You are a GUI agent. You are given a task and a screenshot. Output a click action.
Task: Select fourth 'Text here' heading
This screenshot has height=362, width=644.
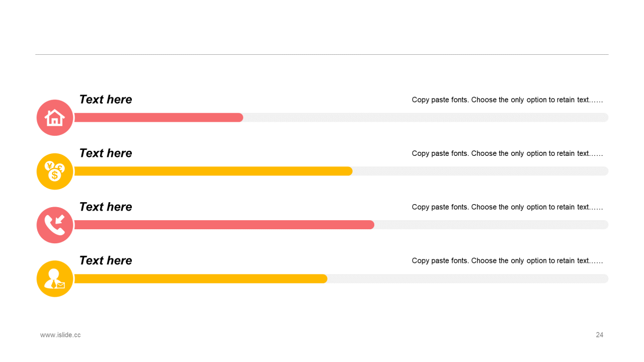point(106,260)
